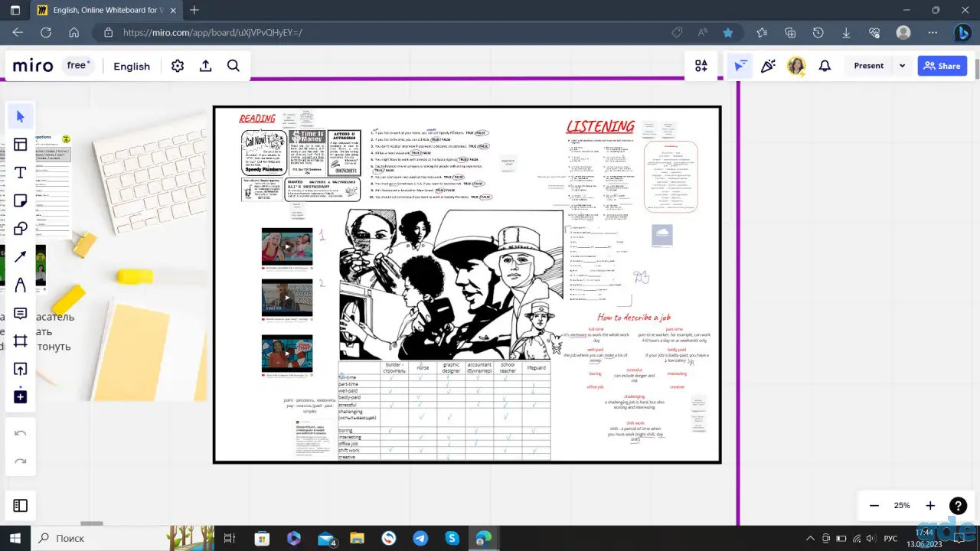Click the board name English
The width and height of the screenshot is (980, 551).
(x=132, y=66)
